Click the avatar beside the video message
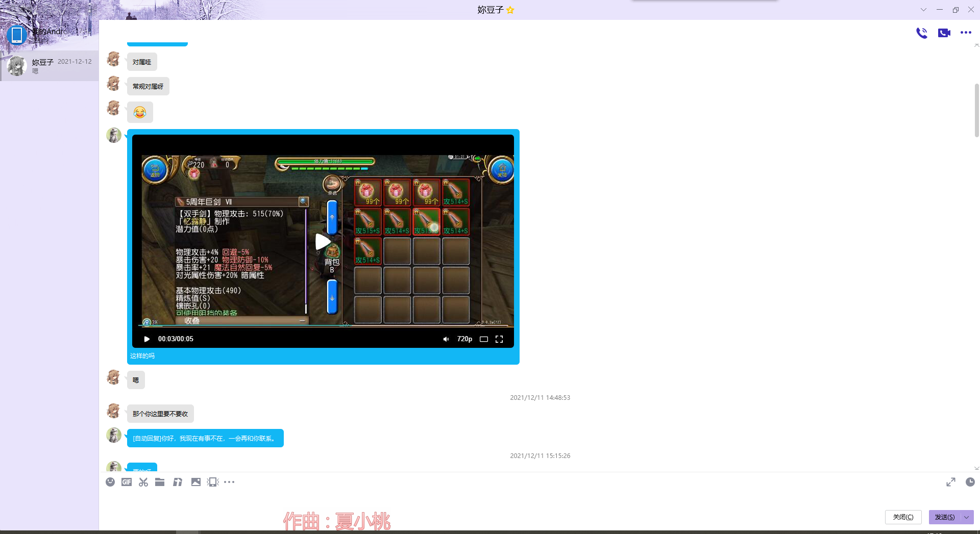The image size is (980, 534). click(x=113, y=135)
